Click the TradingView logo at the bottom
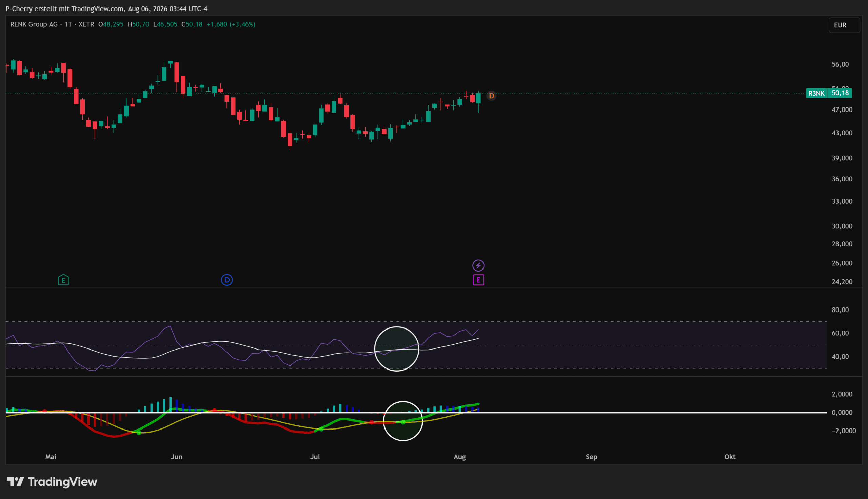Screen dimensions: 868x499 pos(52,482)
